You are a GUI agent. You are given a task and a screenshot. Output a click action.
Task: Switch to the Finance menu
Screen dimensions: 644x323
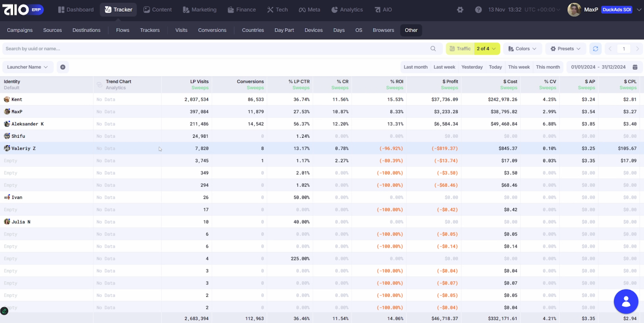click(242, 10)
